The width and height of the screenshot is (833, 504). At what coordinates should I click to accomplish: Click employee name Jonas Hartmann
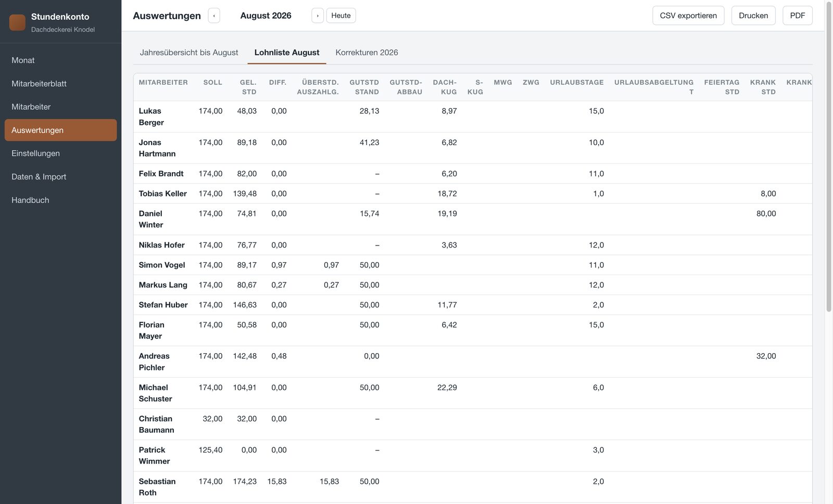pos(157,148)
